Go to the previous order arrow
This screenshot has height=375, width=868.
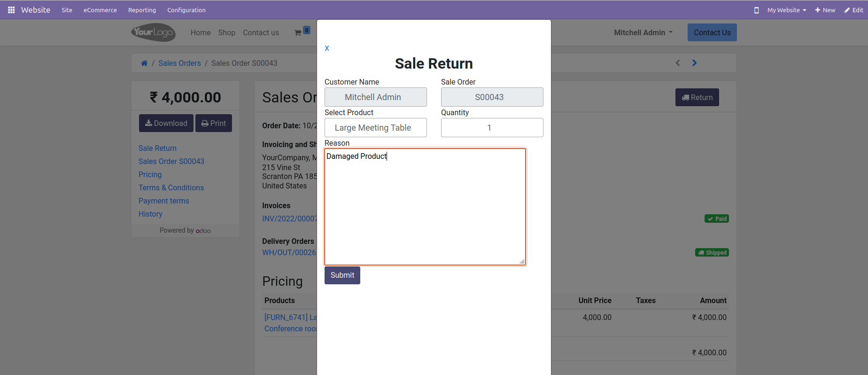click(678, 63)
